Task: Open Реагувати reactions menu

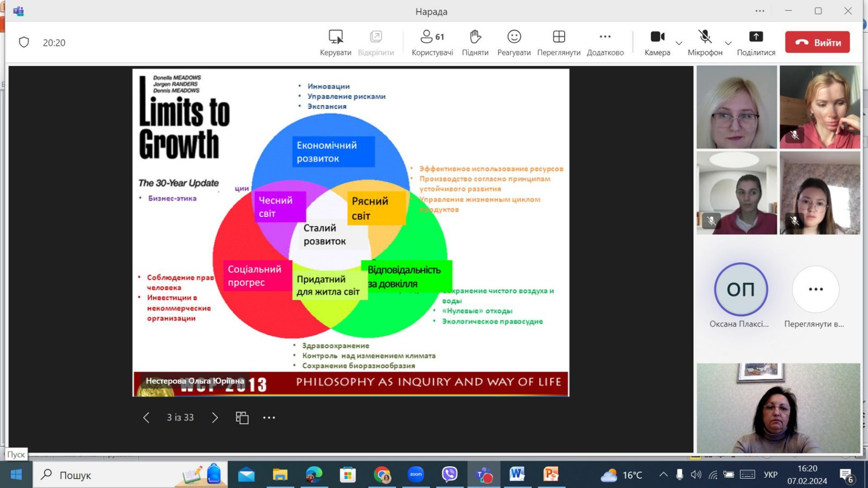Action: 514,42
